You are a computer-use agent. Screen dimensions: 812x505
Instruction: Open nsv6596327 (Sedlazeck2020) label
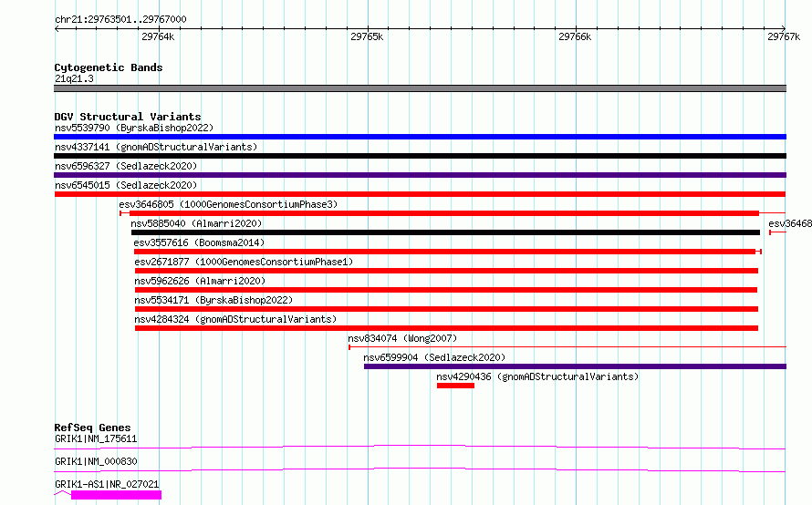(126, 166)
